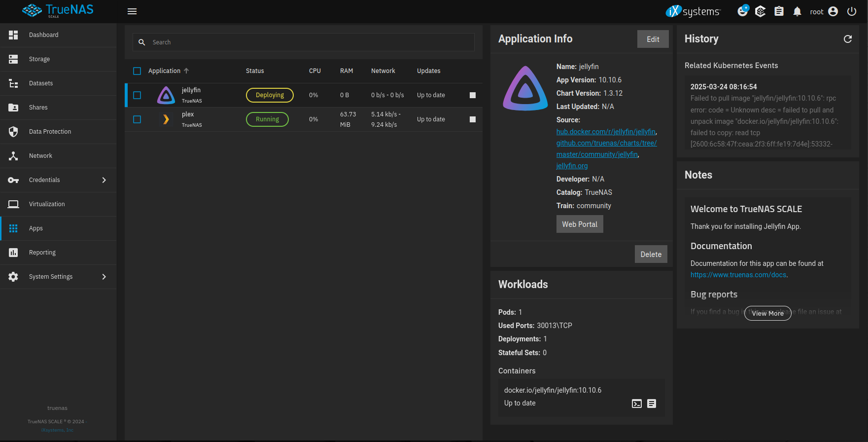View logs for jellyfin container

(652, 404)
